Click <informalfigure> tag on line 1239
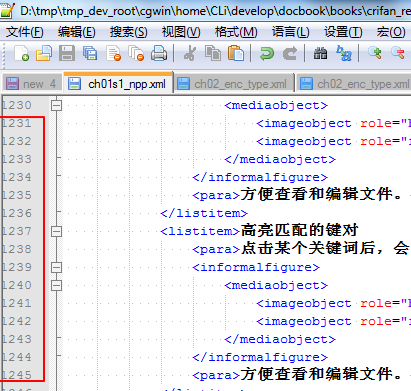The width and height of the screenshot is (411, 391). click(x=256, y=267)
